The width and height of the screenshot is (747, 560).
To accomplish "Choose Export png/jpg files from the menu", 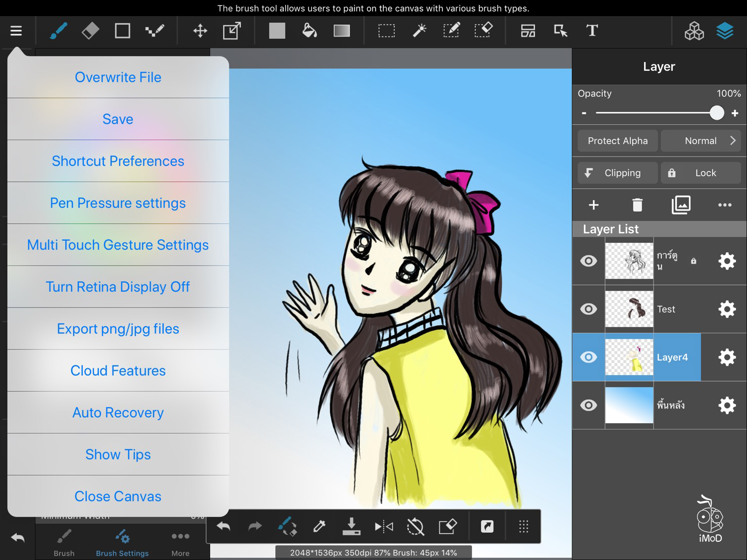I will tap(118, 328).
